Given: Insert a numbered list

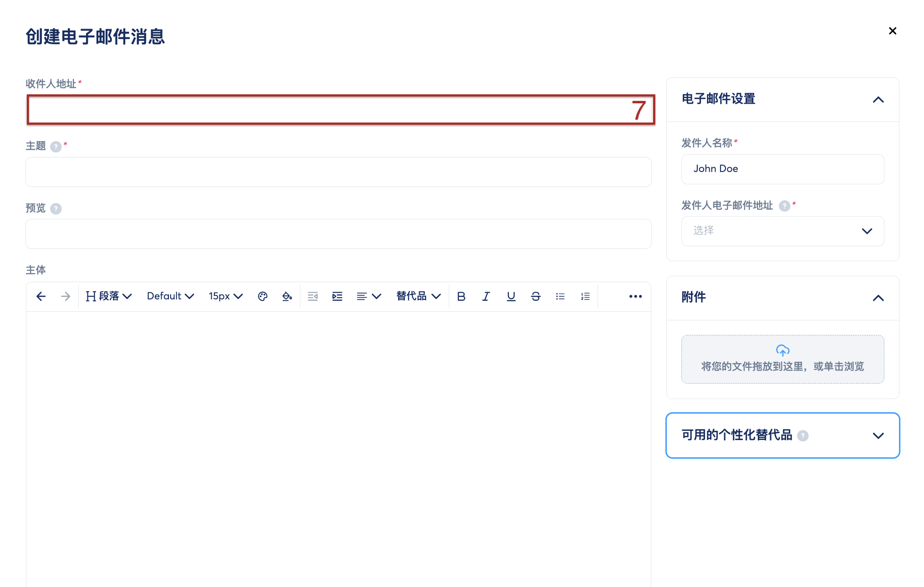Looking at the screenshot, I should pos(585,296).
